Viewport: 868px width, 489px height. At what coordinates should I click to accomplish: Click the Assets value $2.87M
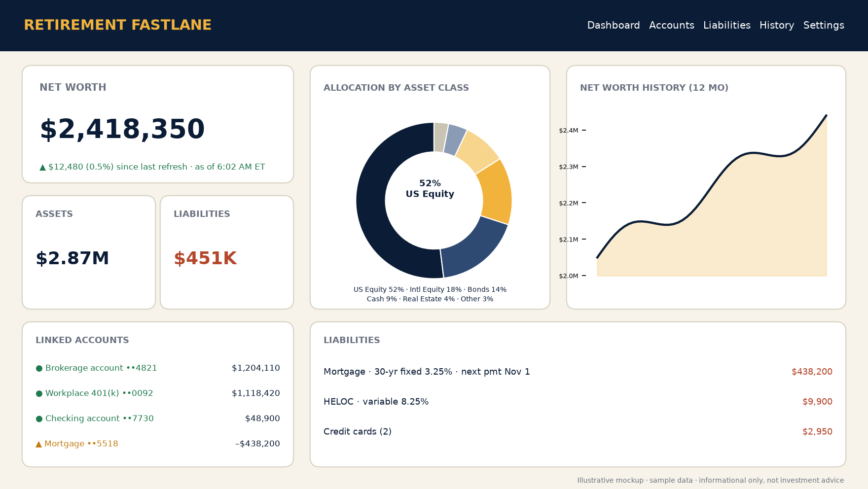coord(72,258)
